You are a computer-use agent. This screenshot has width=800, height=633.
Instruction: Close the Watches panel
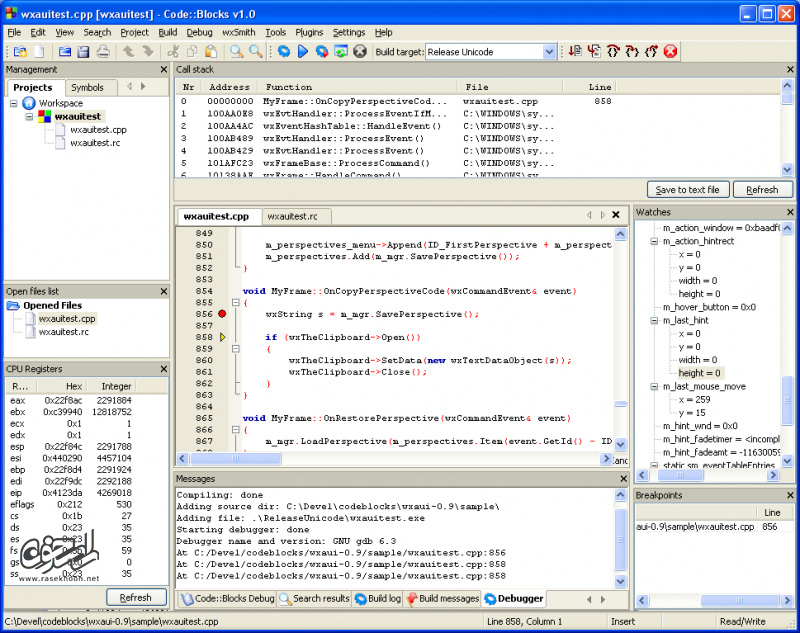pyautogui.click(x=790, y=212)
